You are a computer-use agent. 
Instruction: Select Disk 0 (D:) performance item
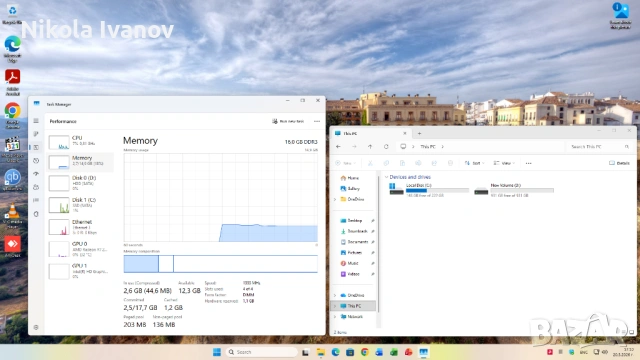point(80,183)
